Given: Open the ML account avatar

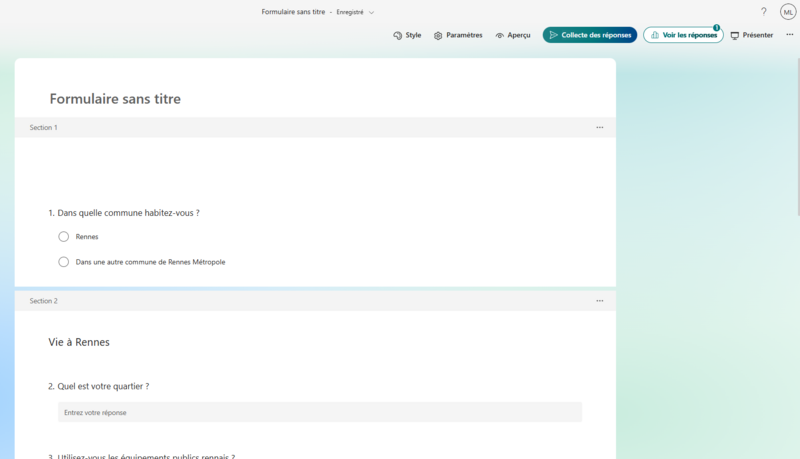Looking at the screenshot, I should [x=788, y=12].
